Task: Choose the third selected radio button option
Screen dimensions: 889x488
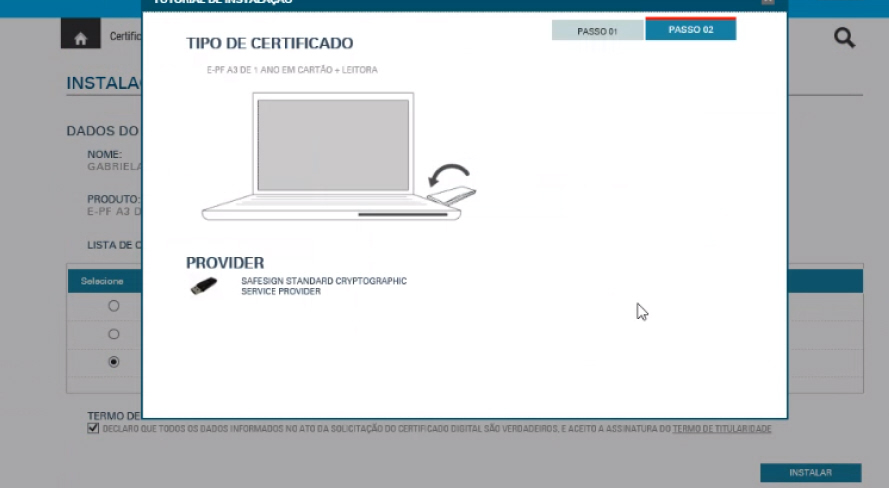Action: (x=113, y=362)
